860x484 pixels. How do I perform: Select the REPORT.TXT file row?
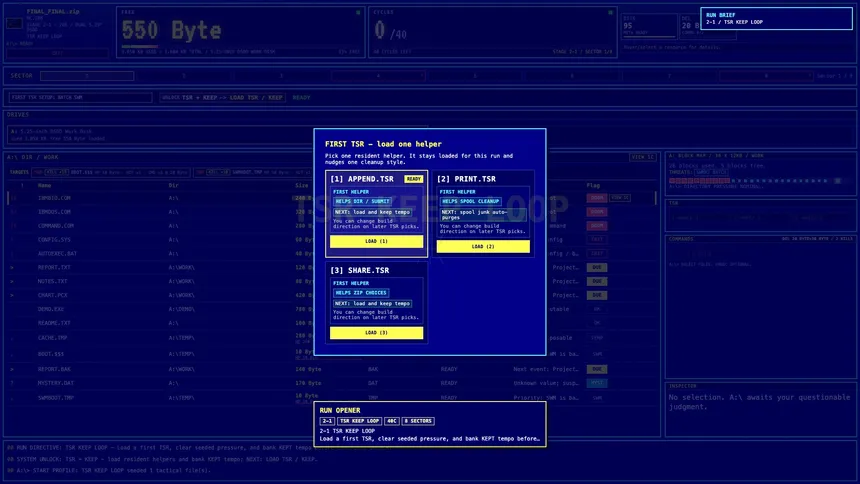coord(331,267)
